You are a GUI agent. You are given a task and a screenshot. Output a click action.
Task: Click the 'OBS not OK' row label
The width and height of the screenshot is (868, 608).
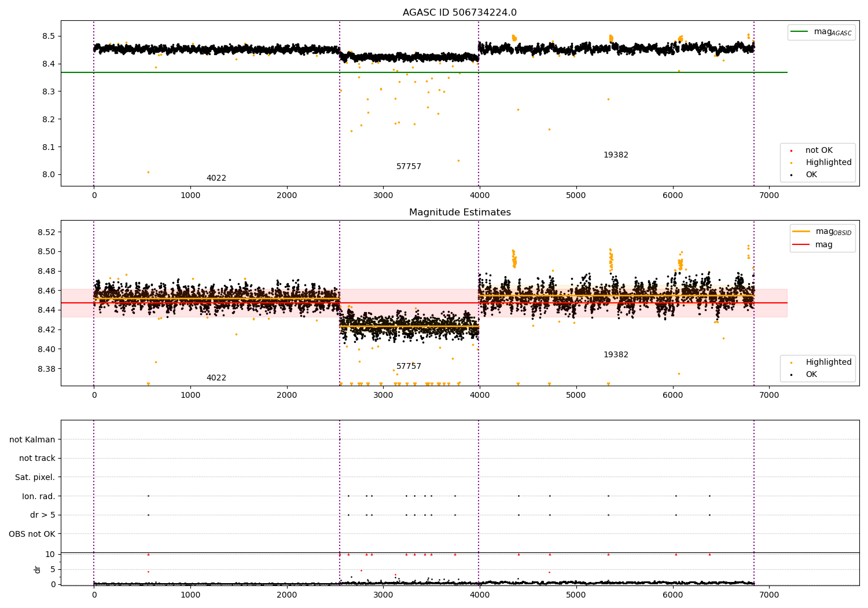pyautogui.click(x=32, y=534)
